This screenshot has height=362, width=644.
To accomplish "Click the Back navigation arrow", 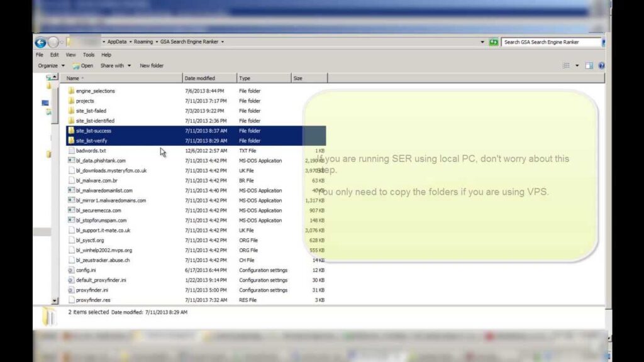I will pos(41,42).
